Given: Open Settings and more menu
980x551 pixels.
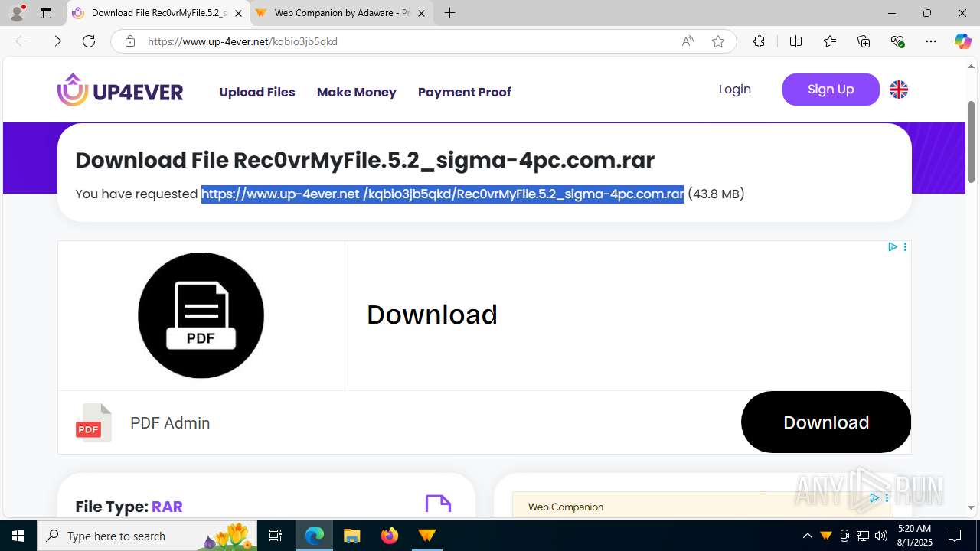Looking at the screenshot, I should (x=931, y=41).
